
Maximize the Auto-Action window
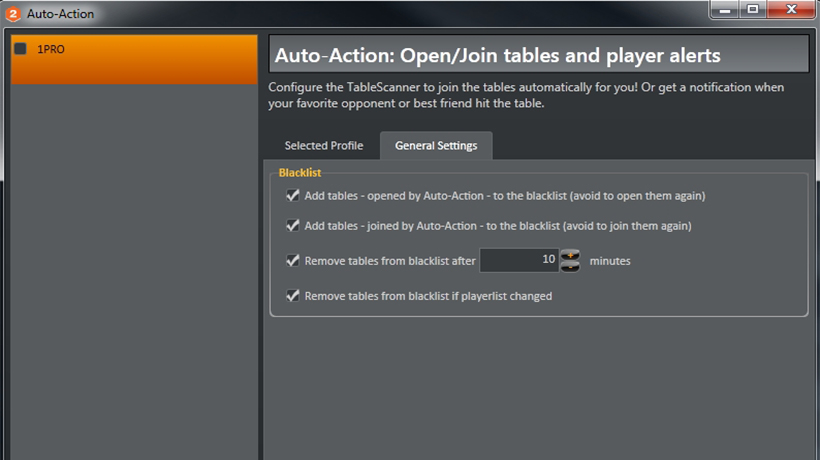[753, 9]
